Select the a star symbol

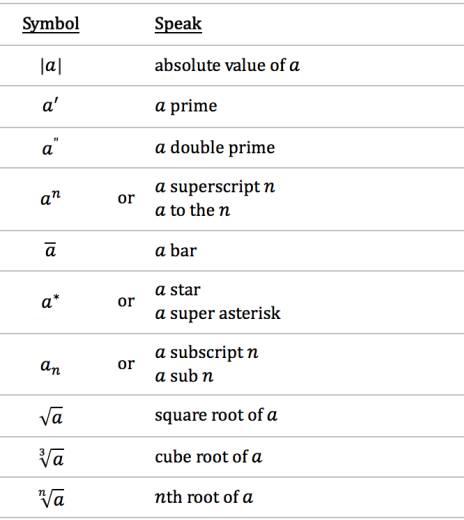click(x=50, y=301)
